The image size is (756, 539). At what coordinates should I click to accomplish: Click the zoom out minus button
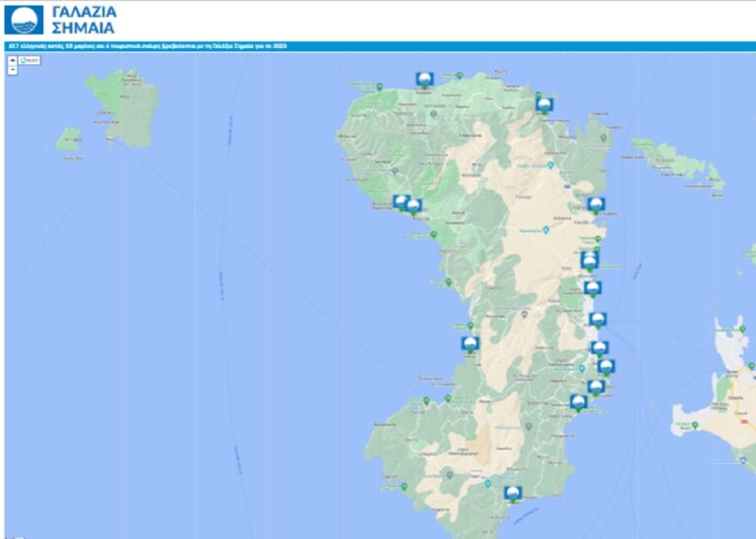coord(13,70)
